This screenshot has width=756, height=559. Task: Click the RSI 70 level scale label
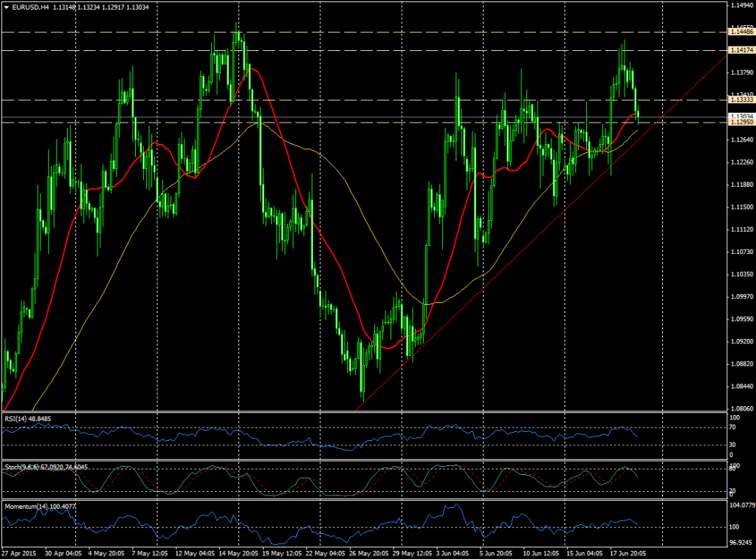[733, 427]
